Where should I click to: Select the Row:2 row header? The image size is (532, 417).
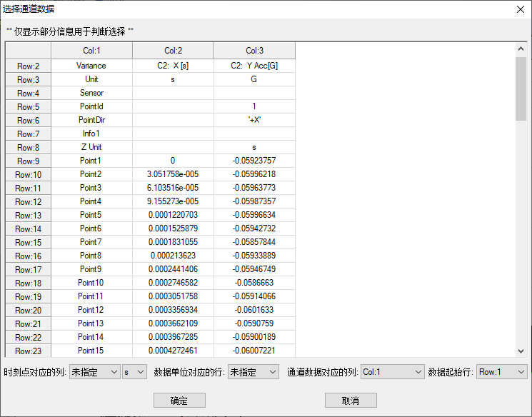(28, 66)
